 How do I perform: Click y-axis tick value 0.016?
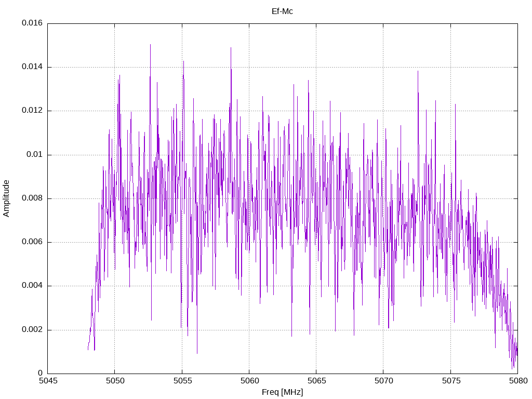pos(32,23)
